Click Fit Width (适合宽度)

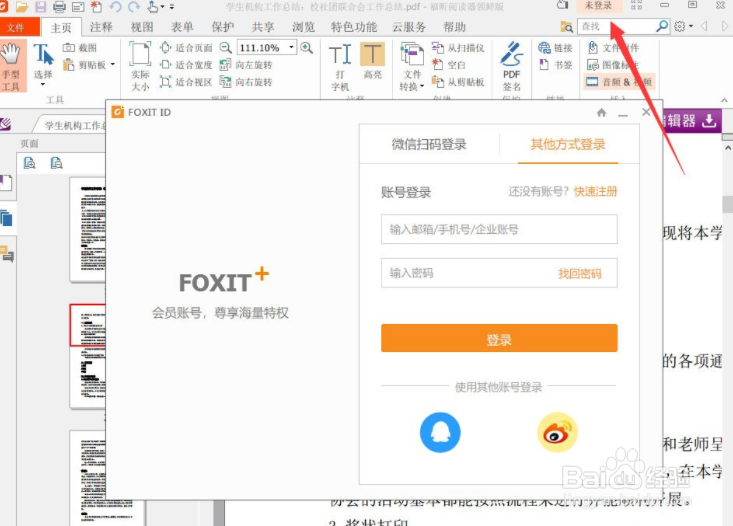(186, 65)
